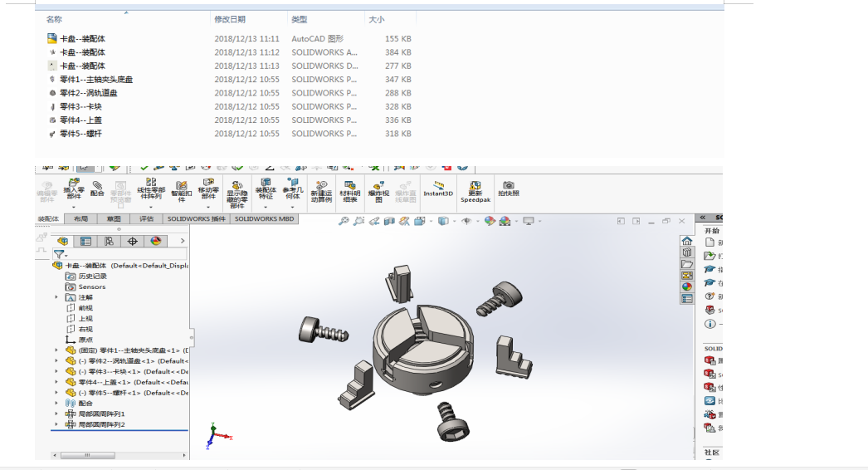868x470 pixels.
Task: Switch to FeatureManager design tree tab
Action: tap(62, 241)
